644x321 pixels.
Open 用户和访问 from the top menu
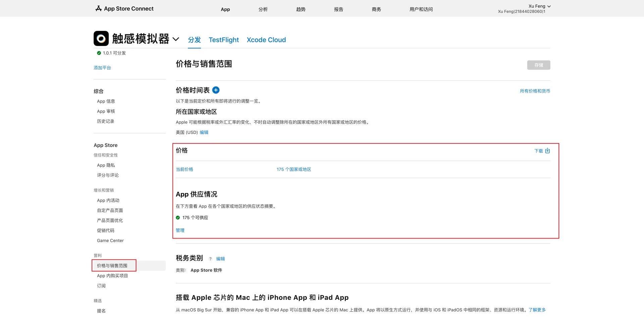tap(421, 9)
